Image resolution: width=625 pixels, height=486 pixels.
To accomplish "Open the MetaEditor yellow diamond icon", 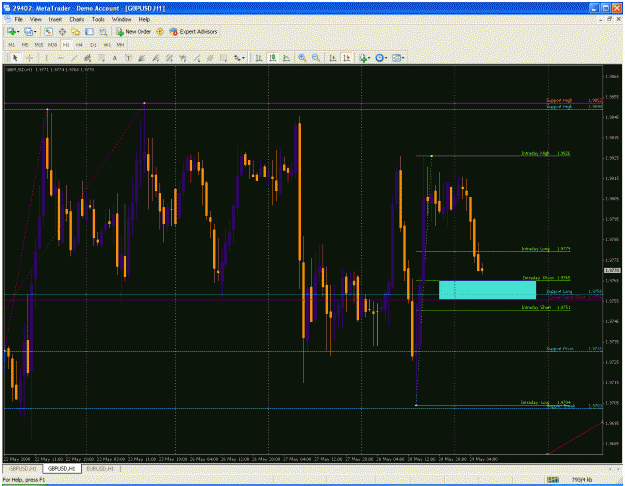I will [160, 31].
